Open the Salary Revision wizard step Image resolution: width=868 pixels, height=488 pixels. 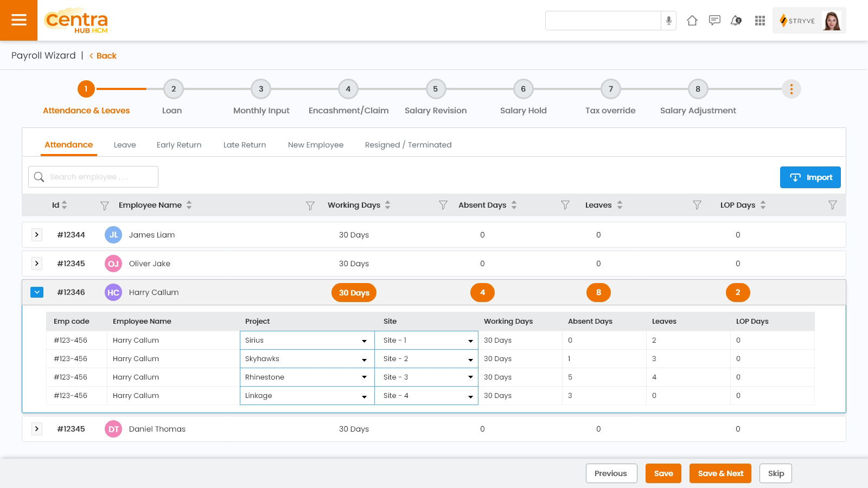pyautogui.click(x=435, y=89)
